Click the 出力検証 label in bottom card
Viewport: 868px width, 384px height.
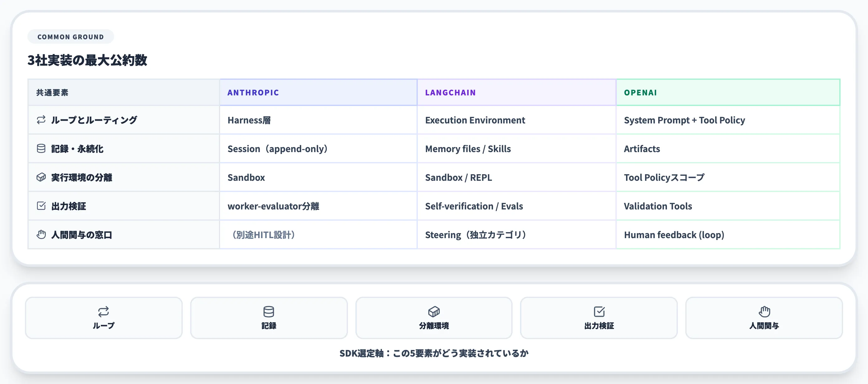tap(599, 326)
